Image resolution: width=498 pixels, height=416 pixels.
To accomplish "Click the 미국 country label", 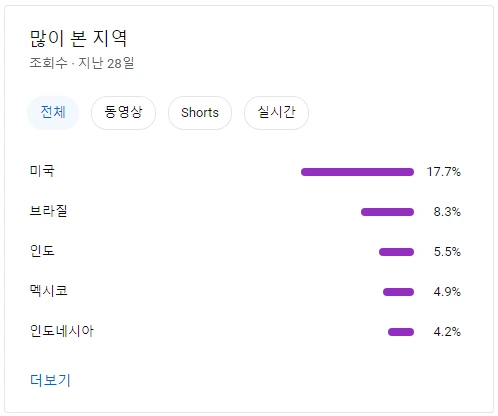I will (42, 171).
